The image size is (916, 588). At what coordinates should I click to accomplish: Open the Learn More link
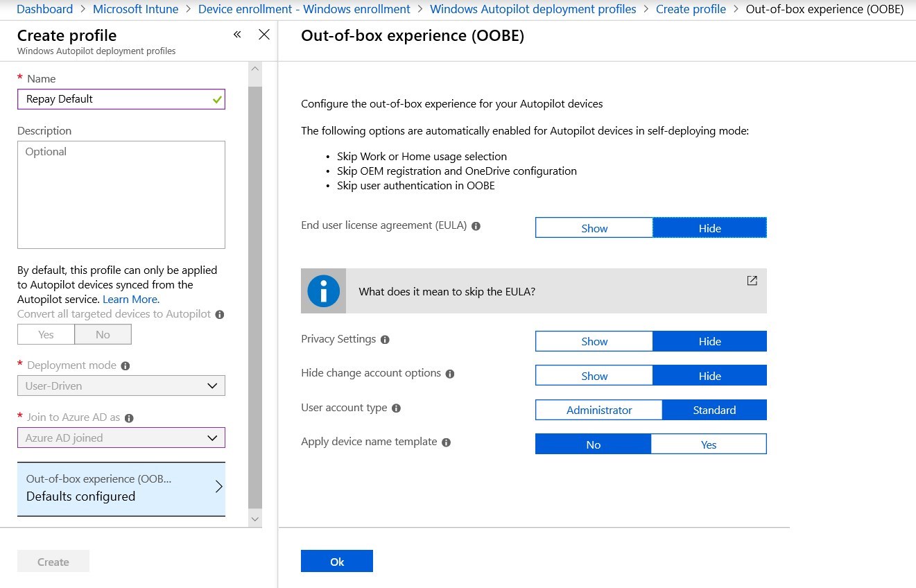(x=131, y=300)
